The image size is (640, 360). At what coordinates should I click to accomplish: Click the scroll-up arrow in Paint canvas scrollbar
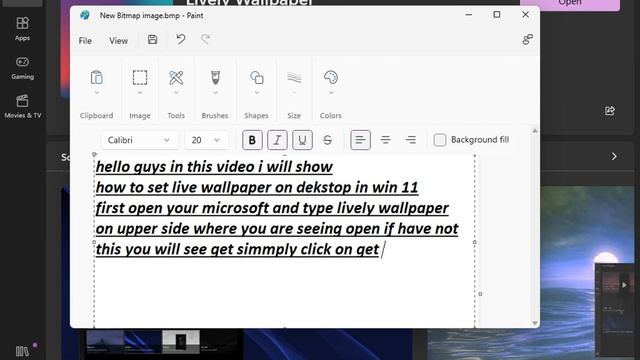[535, 131]
